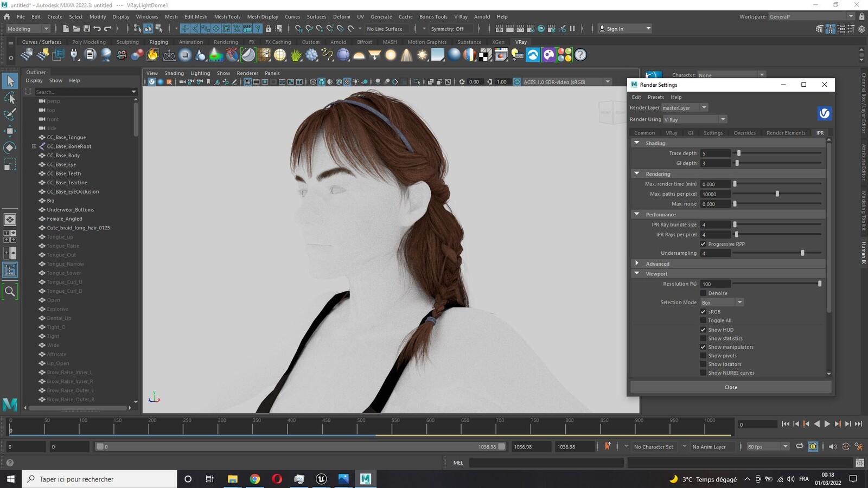Toggle the Show statistics checkbox
This screenshot has width=868, height=488.
coord(703,338)
